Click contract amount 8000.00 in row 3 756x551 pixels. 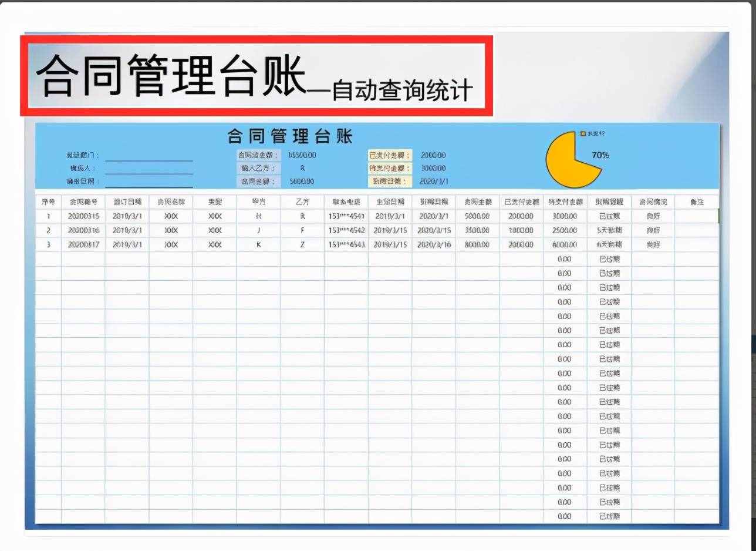477,244
